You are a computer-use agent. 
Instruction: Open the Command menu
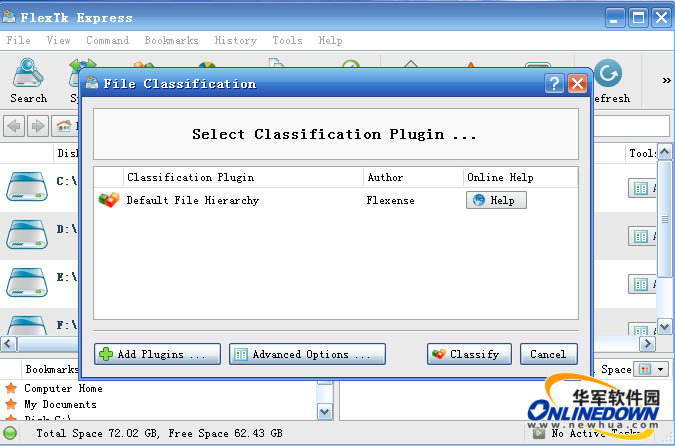(x=108, y=40)
